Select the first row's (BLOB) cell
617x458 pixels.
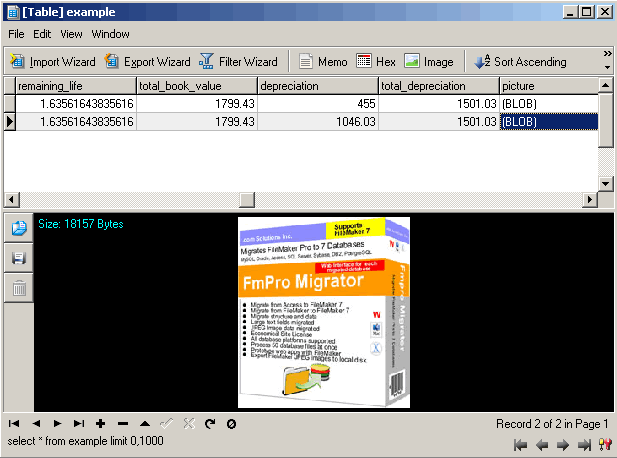coord(549,104)
